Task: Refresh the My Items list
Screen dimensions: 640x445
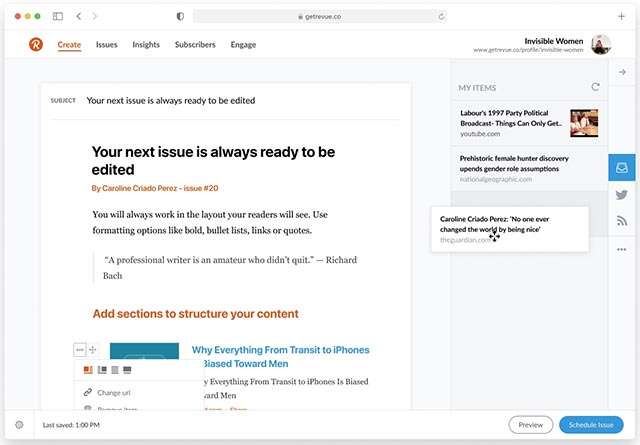Action: [x=596, y=87]
